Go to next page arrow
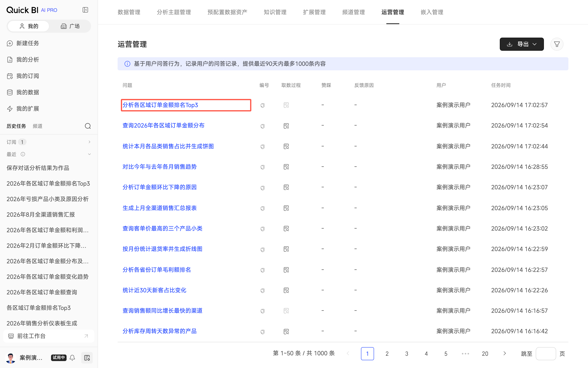 (x=505, y=353)
